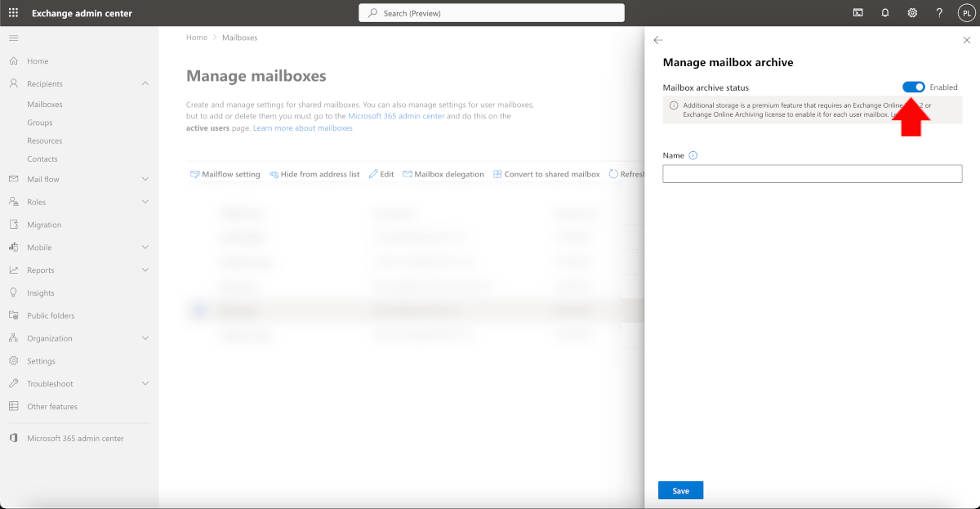Screen dimensions: 980x509
Task: Click the Mail flow envelope icon
Action: [13, 179]
